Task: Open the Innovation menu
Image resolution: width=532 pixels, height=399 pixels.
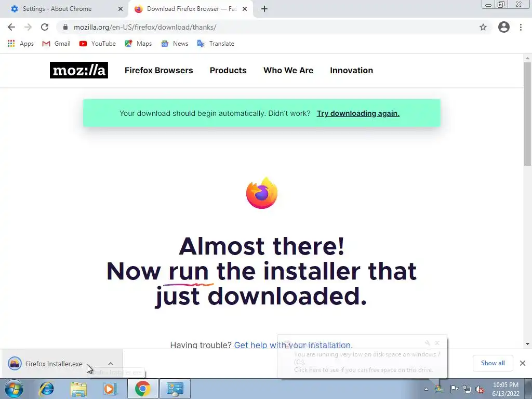Action: [x=352, y=70]
